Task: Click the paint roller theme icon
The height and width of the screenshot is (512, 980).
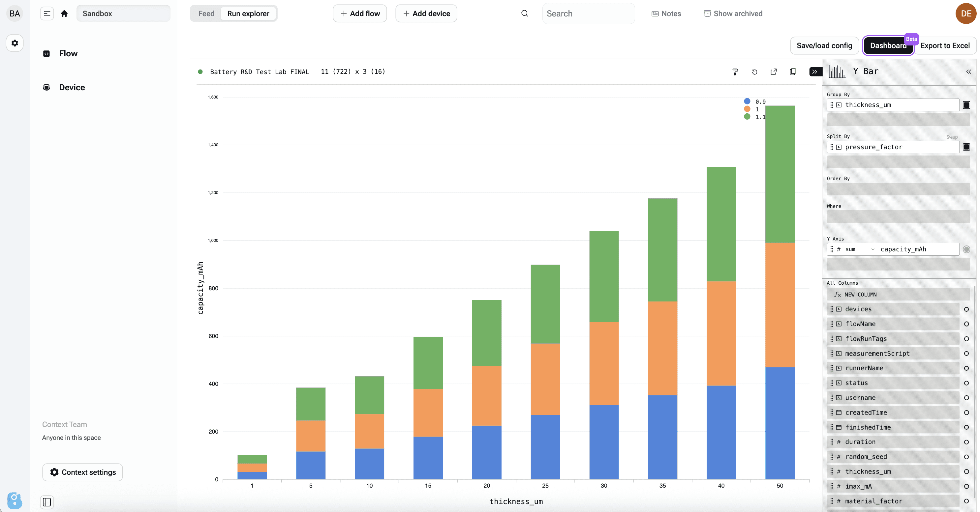Action: pyautogui.click(x=735, y=72)
